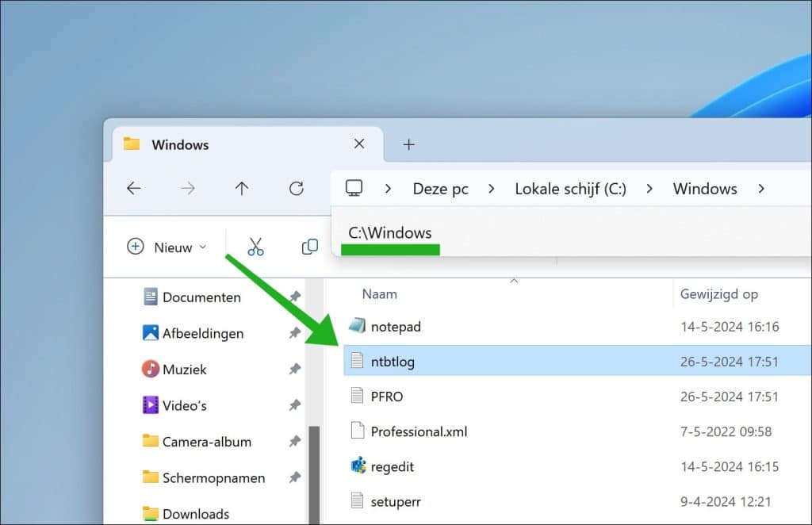
Task: Expand chevron after computer icon
Action: tap(388, 189)
